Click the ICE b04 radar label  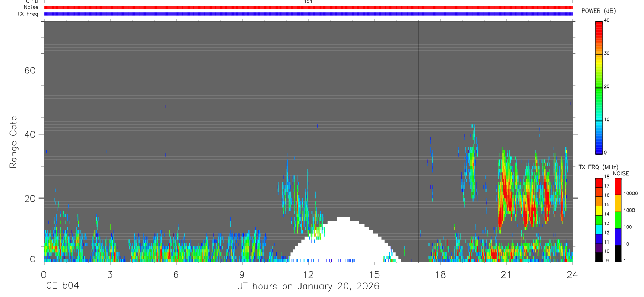point(61,287)
